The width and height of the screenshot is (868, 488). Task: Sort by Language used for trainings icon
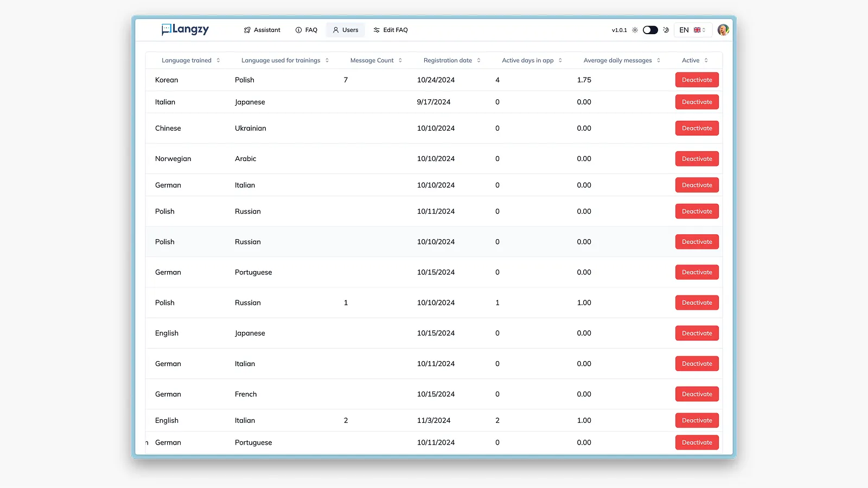click(x=327, y=61)
